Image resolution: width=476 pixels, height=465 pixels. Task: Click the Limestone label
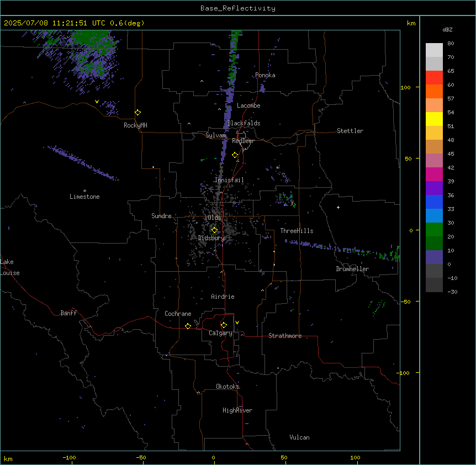click(x=84, y=197)
